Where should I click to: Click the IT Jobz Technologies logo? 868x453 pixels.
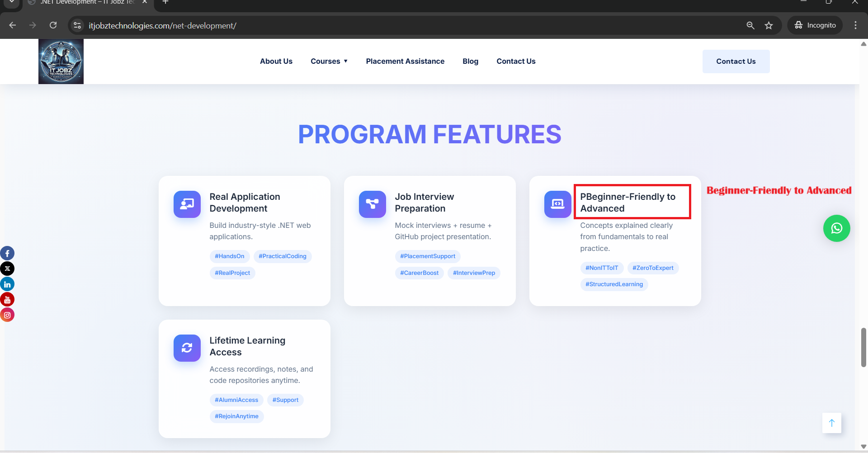pos(61,61)
